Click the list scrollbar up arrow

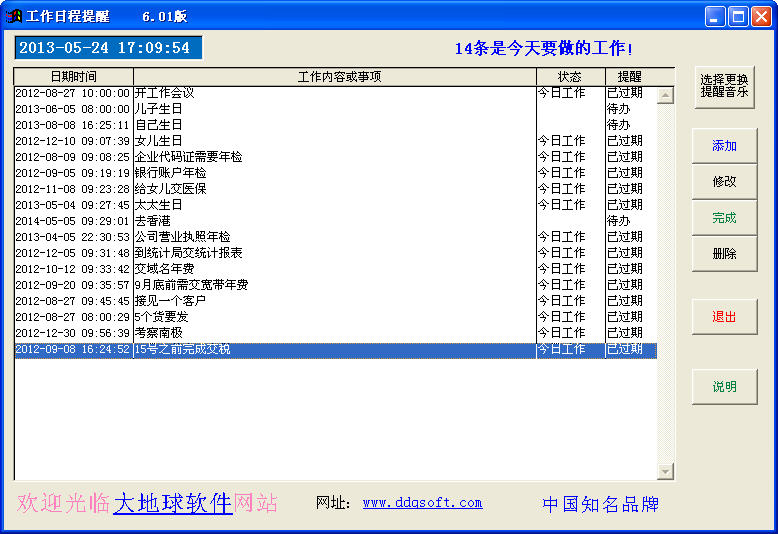(x=665, y=95)
